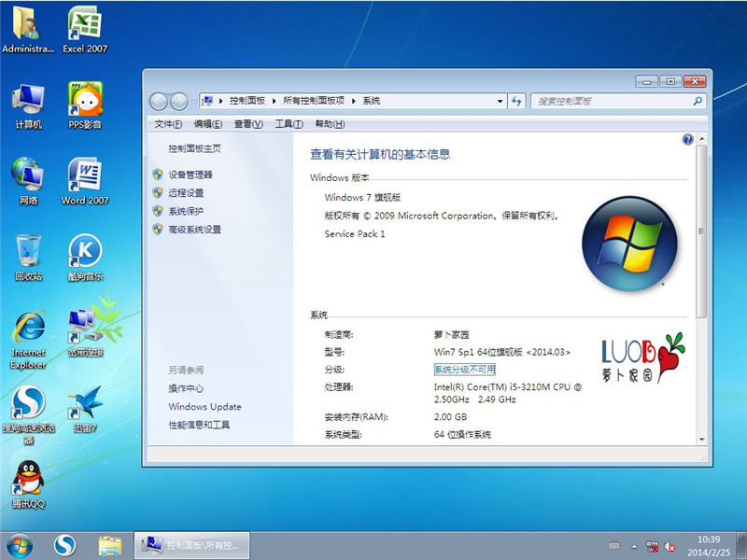Click the network tray icon
Screen dimensions: 747x560
coord(652,546)
